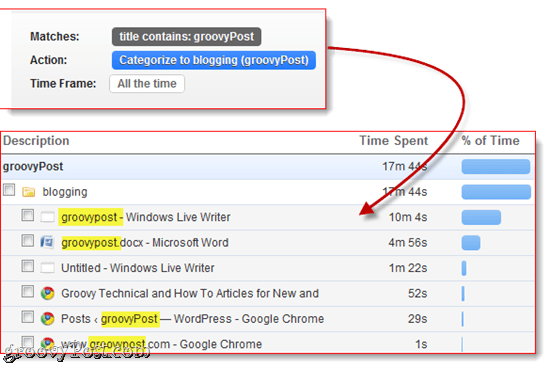Click the percent bar in the 10m 4s row
Image resolution: width=550 pixels, height=368 pixels.
coord(481,217)
